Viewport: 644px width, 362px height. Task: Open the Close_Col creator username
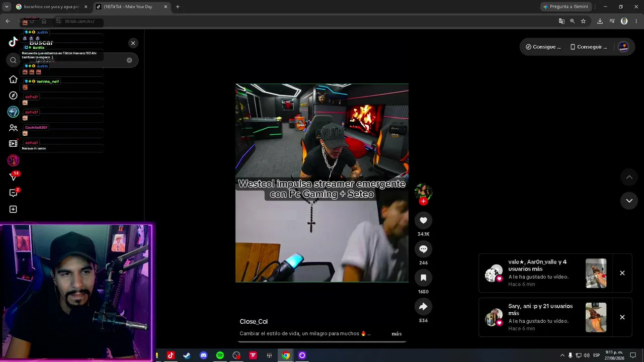pyautogui.click(x=254, y=322)
